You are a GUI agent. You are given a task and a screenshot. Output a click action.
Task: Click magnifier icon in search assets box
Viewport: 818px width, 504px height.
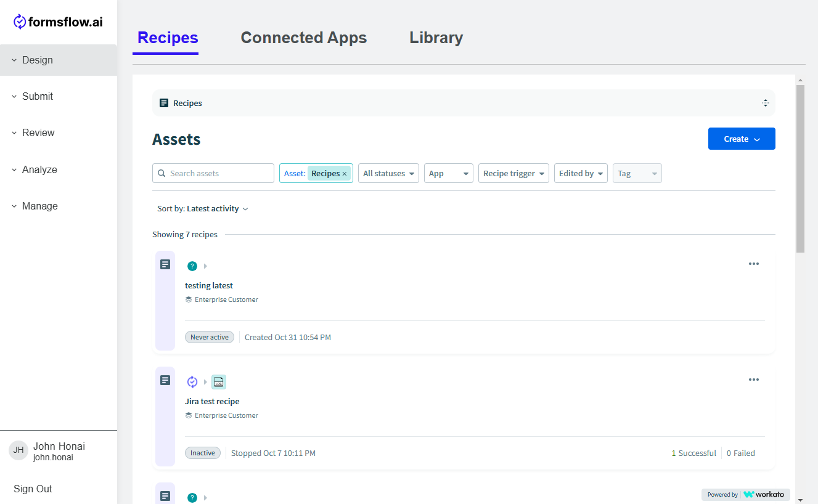[162, 173]
